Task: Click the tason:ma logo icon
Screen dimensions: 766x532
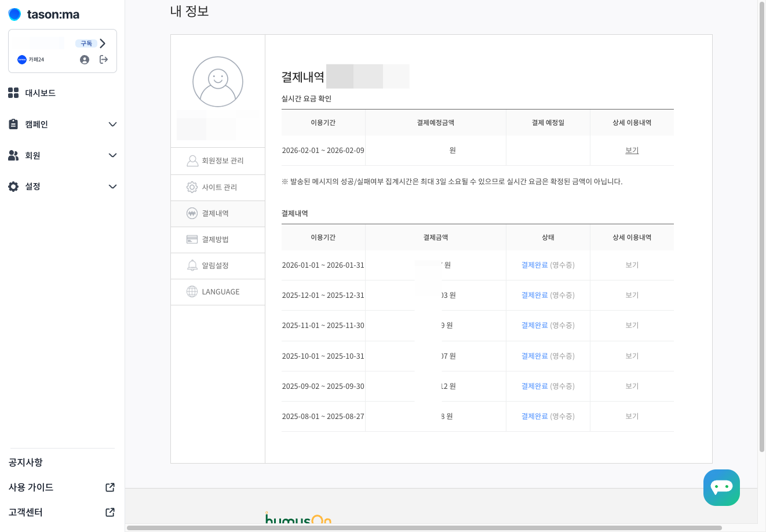Action: click(14, 14)
